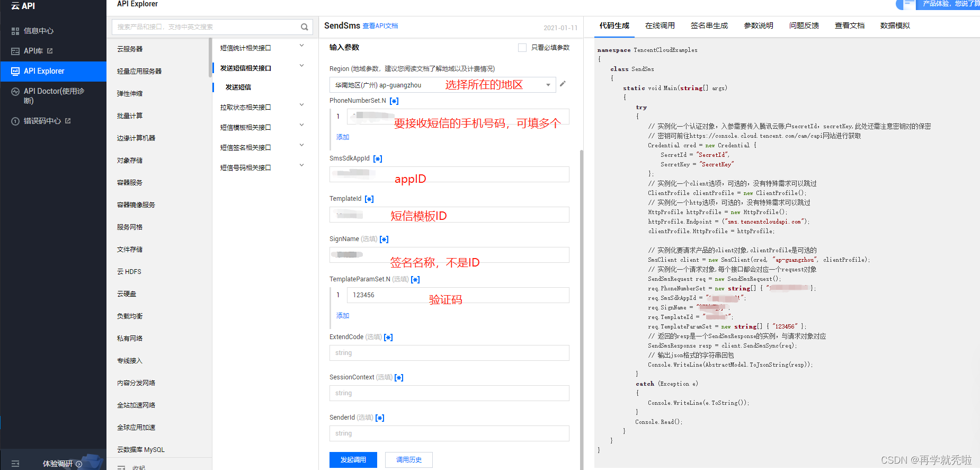Select 弹性伸缩 in product list

click(130, 93)
